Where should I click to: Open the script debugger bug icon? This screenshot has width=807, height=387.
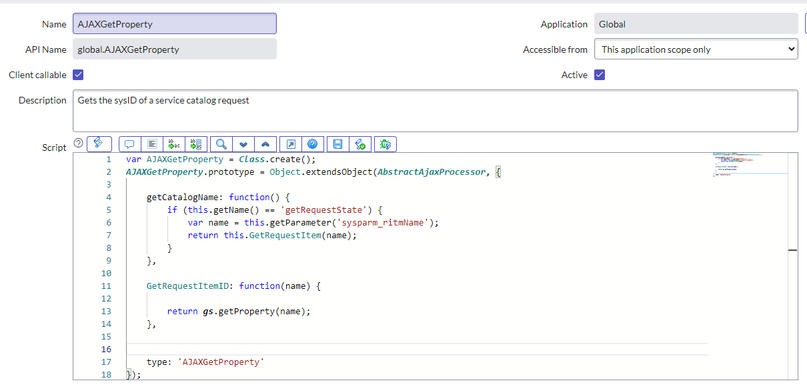click(x=385, y=145)
